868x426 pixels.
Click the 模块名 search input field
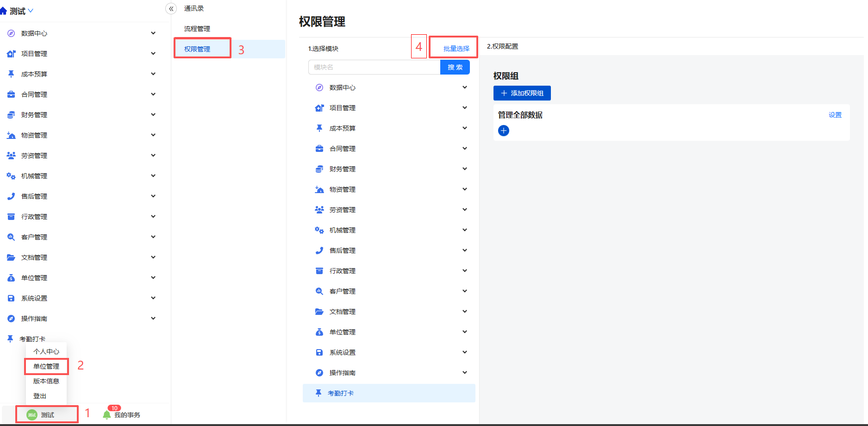[374, 67]
